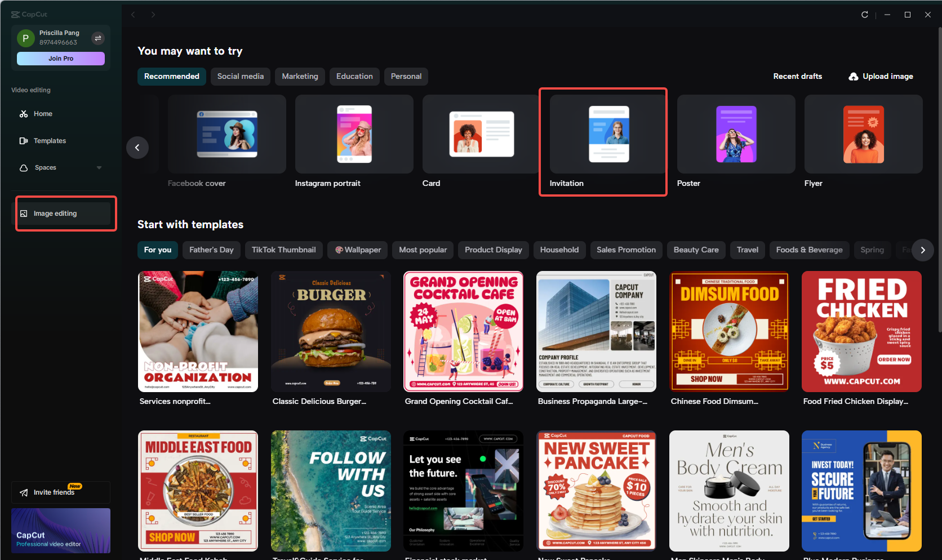Click the Spaces cloud icon

[x=23, y=167]
